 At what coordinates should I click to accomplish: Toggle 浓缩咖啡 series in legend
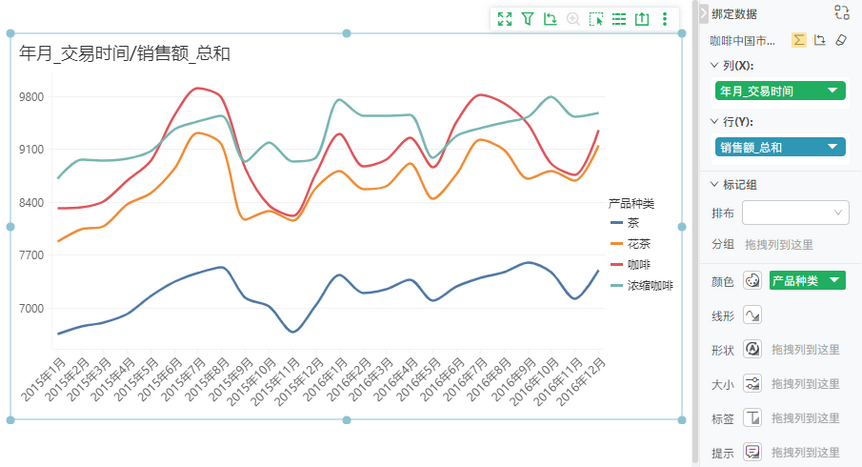pos(642,285)
